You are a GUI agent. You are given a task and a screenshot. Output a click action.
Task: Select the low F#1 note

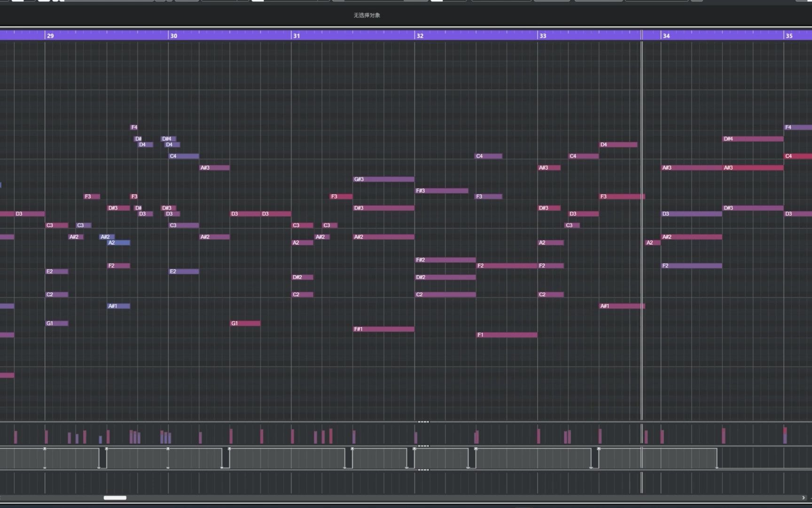point(383,329)
